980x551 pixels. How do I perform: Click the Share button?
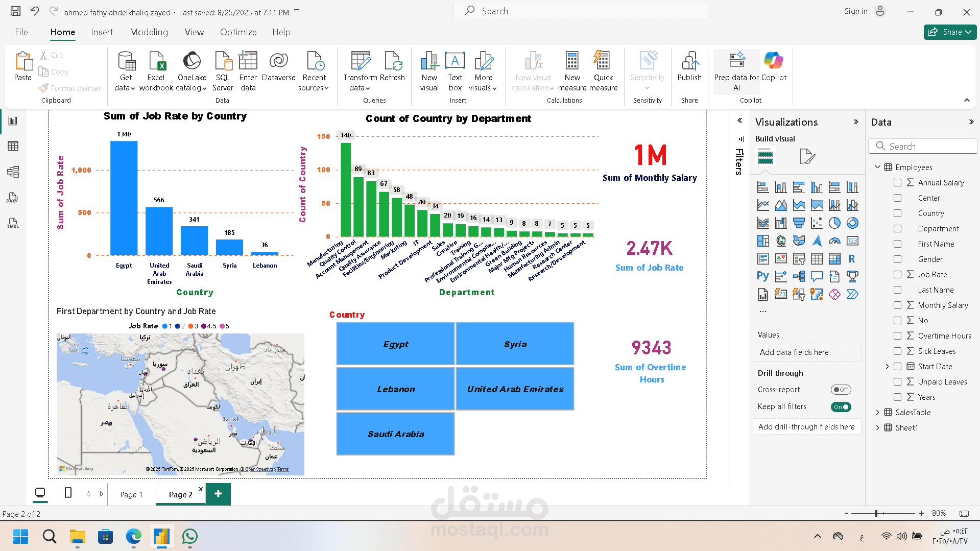tap(950, 32)
